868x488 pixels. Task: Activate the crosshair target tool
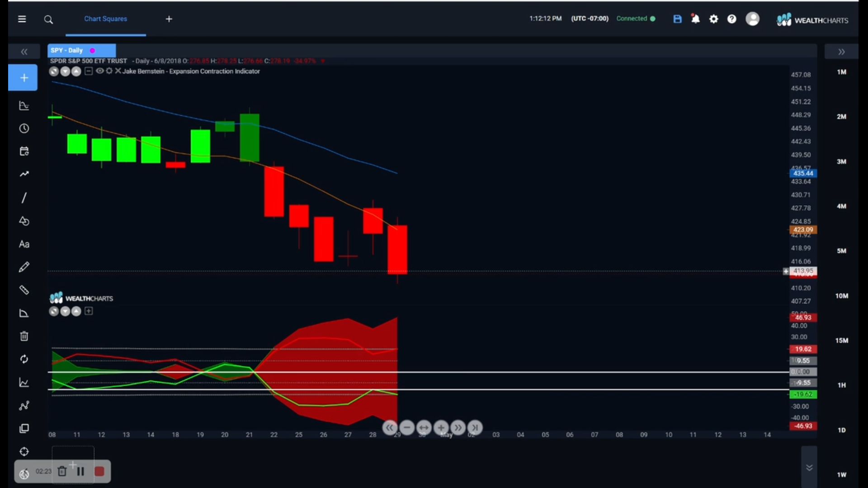pyautogui.click(x=24, y=452)
